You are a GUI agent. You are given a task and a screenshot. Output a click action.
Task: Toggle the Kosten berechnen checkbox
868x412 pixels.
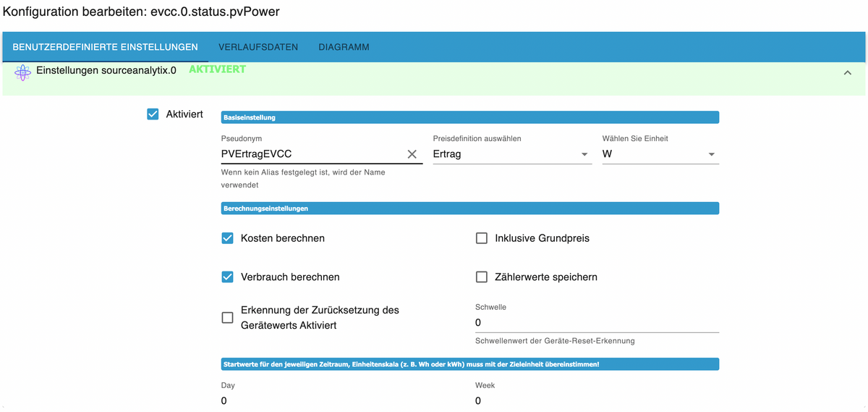pyautogui.click(x=228, y=238)
